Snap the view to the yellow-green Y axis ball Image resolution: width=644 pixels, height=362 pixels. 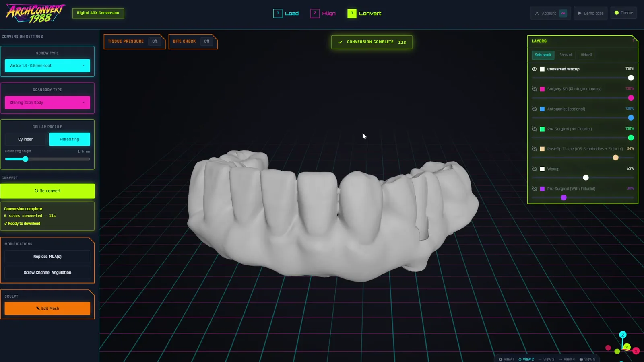click(627, 347)
